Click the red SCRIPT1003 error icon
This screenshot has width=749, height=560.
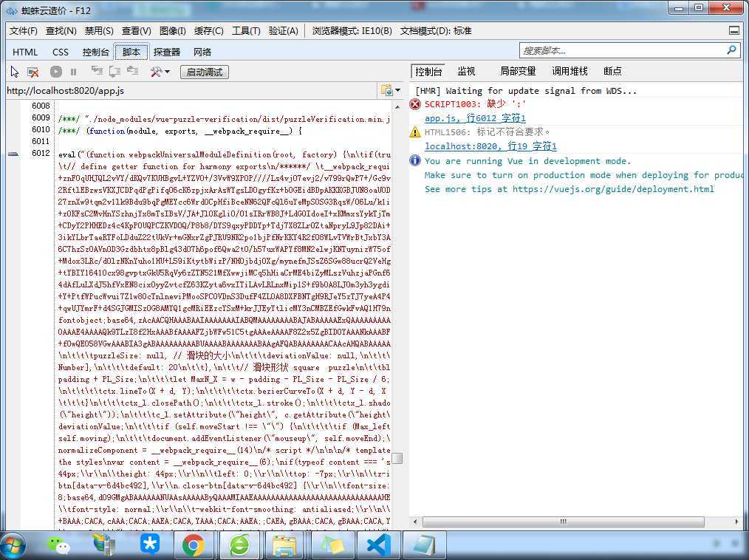415,104
